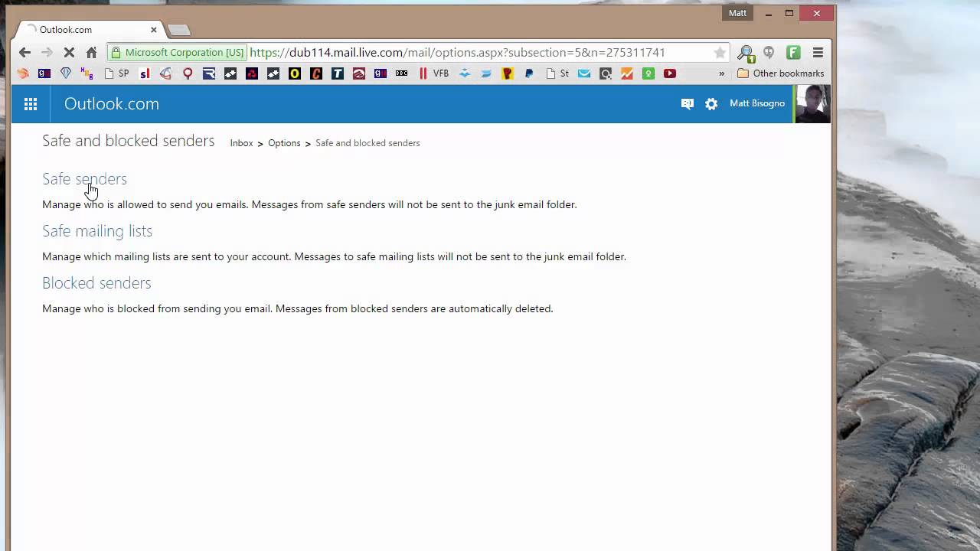Open the yellow O bookmark
Screen dimensions: 980x551
(295, 73)
